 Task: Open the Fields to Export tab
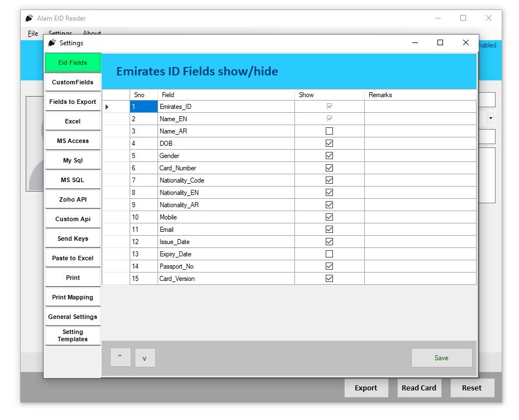[x=73, y=102]
